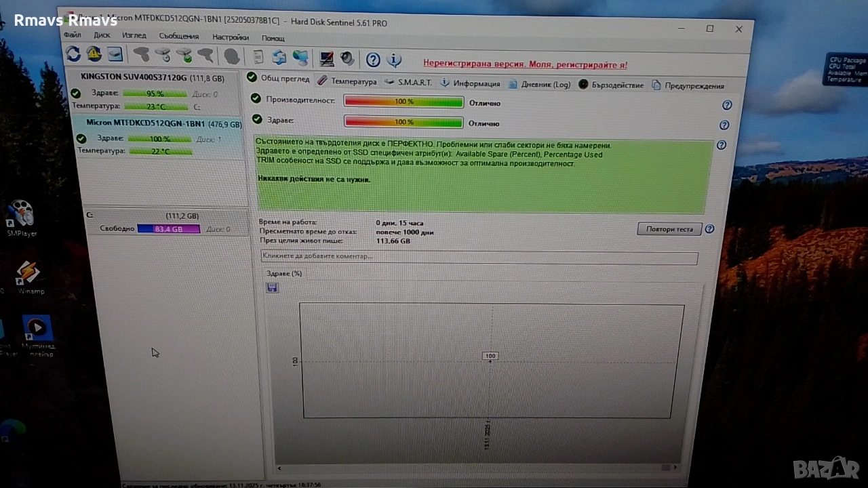The height and width of the screenshot is (488, 868).
Task: Click the Нерегистрирана версия registration link
Action: coord(525,64)
